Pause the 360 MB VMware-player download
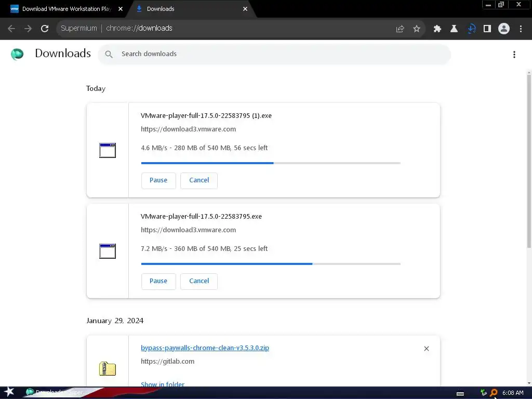This screenshot has height=399, width=532. pos(158,281)
